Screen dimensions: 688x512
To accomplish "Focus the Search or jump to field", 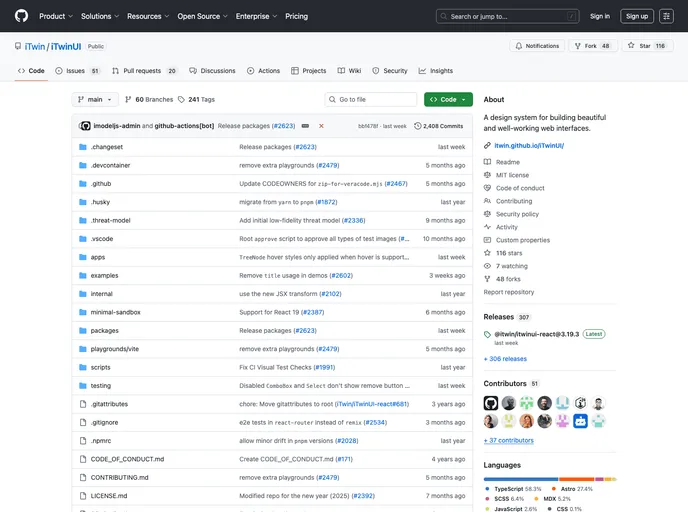I will pos(508,16).
